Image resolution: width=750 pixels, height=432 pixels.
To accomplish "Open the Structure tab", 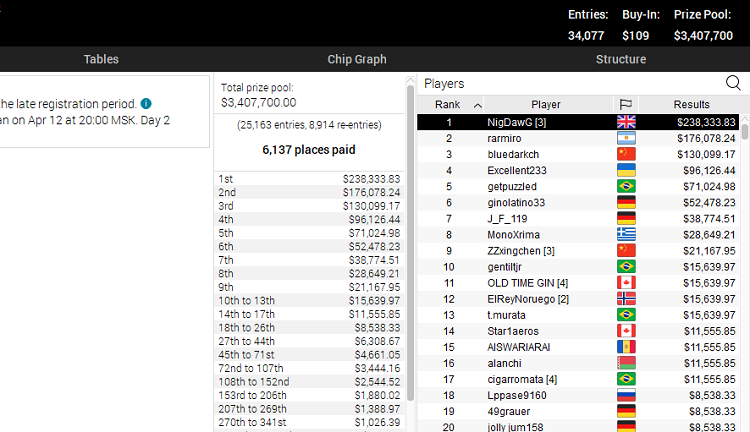I will [621, 59].
